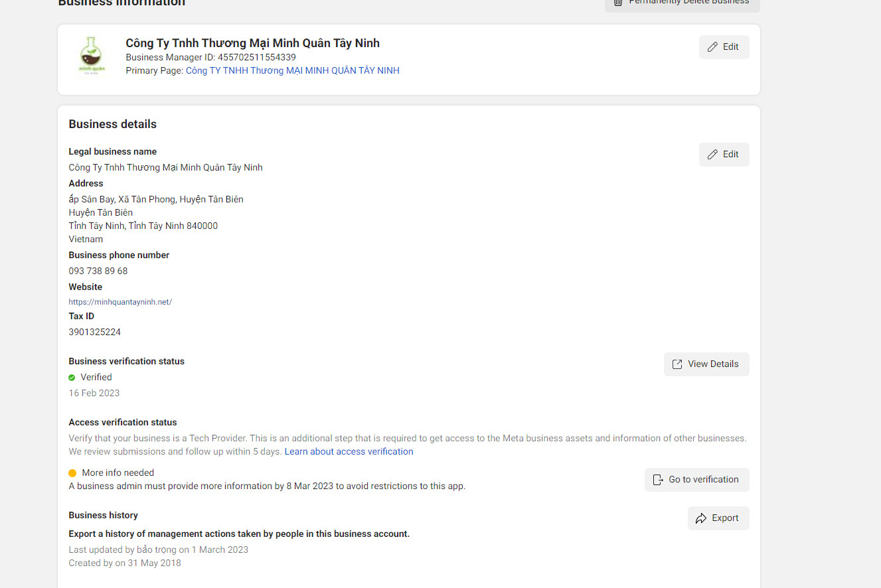Click the Tax ID field label
Screen dimensions: 881x588
coord(82,316)
